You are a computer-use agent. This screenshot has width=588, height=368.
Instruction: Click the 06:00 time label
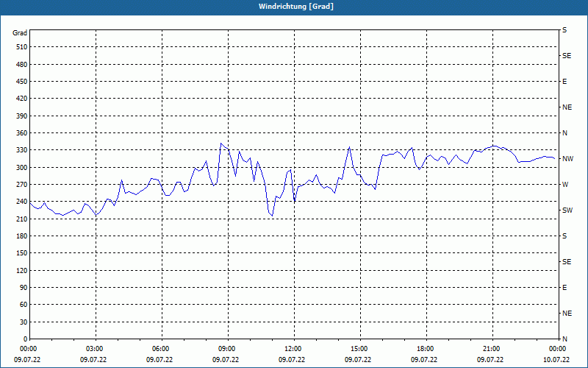pyautogui.click(x=160, y=349)
